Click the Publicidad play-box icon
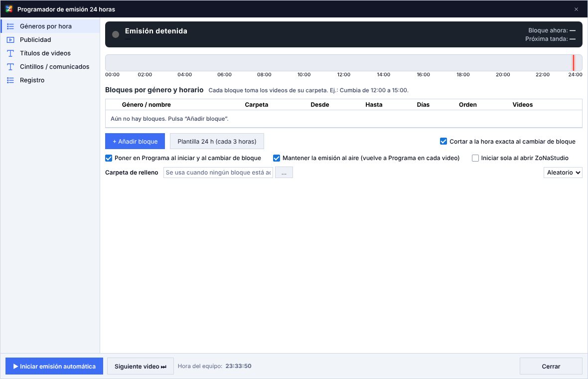The height and width of the screenshot is (379, 588). tap(10, 40)
